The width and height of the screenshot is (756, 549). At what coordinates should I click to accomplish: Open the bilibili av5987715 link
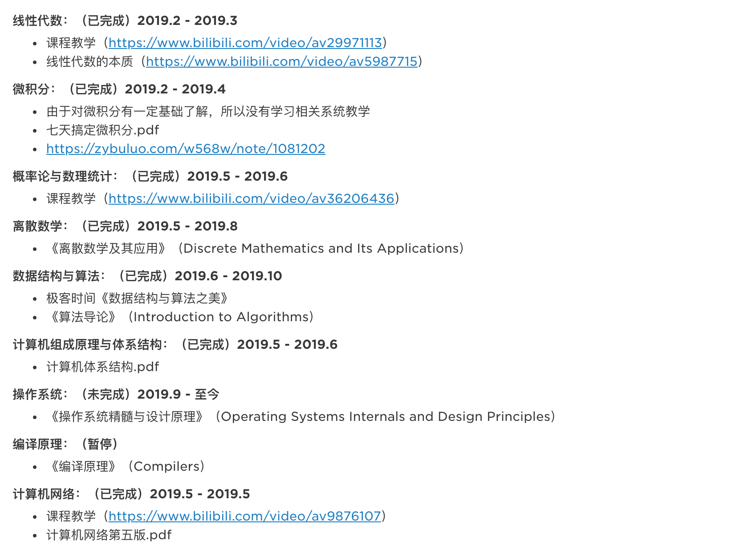282,61
